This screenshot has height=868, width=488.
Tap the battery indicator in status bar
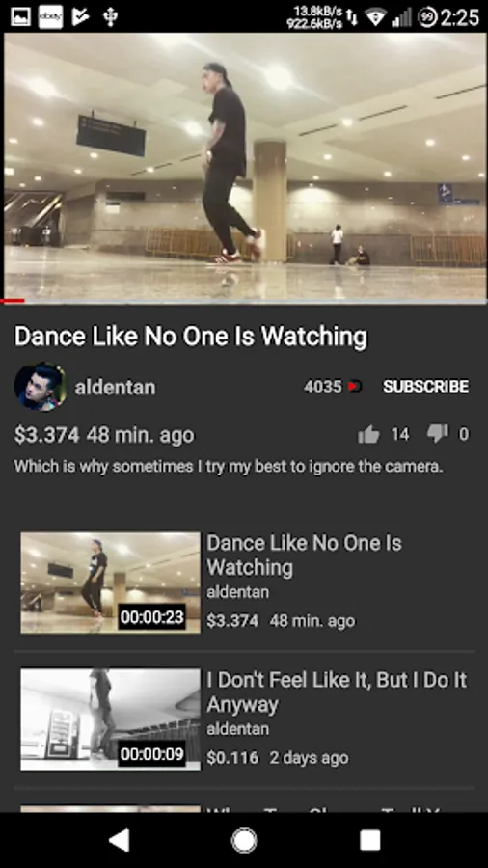pyautogui.click(x=426, y=17)
